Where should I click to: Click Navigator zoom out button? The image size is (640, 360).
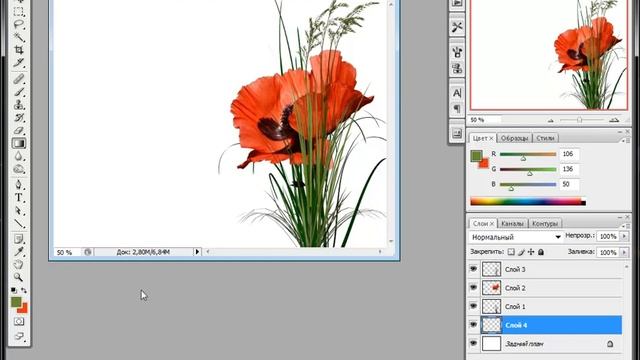551,120
